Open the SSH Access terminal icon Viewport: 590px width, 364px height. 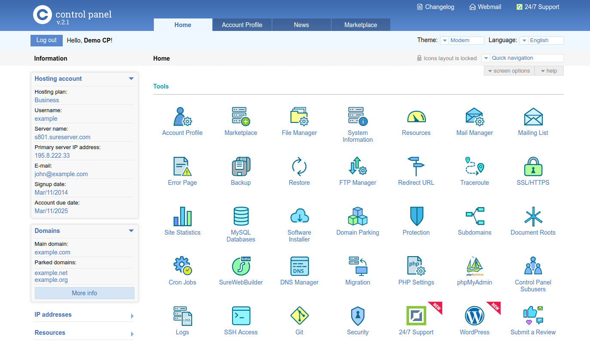(x=241, y=316)
